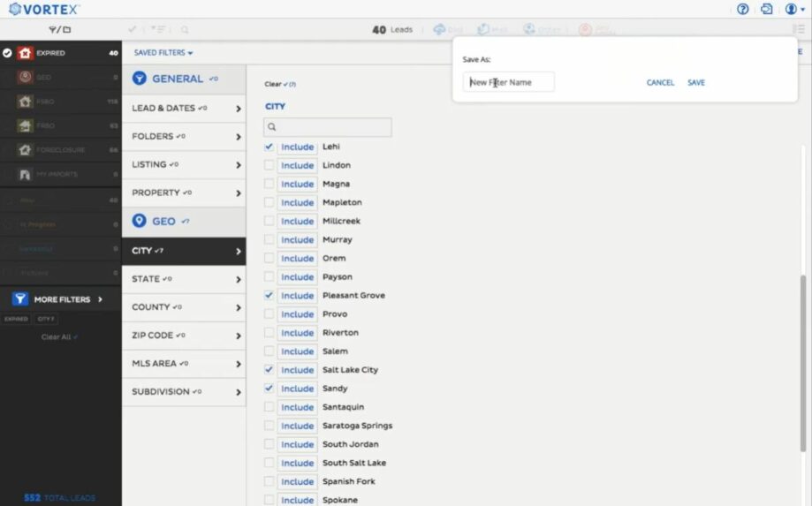Click the dimmed sort list toolbar icon
The image size is (812, 506).
coord(158,29)
